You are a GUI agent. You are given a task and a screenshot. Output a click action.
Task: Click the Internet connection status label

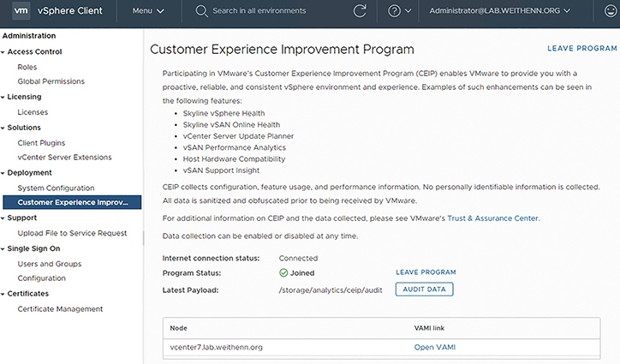[x=212, y=259]
